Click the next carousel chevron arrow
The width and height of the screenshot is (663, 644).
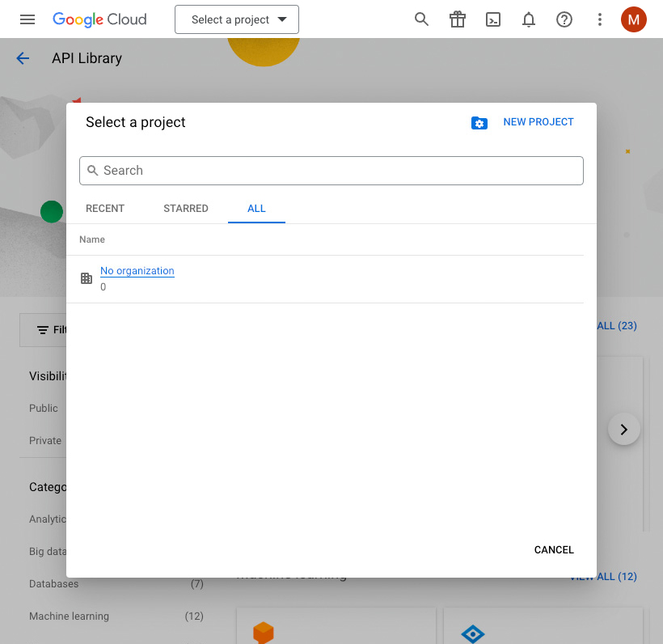point(623,430)
